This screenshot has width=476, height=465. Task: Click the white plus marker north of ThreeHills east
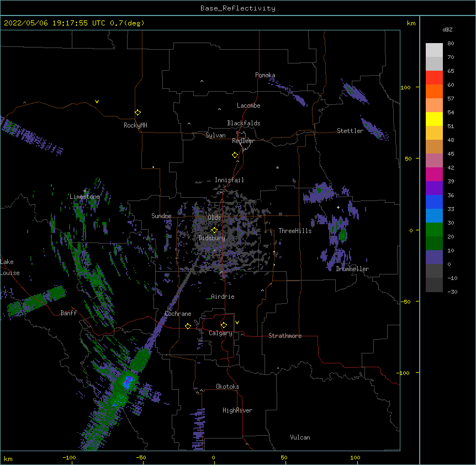(338, 207)
